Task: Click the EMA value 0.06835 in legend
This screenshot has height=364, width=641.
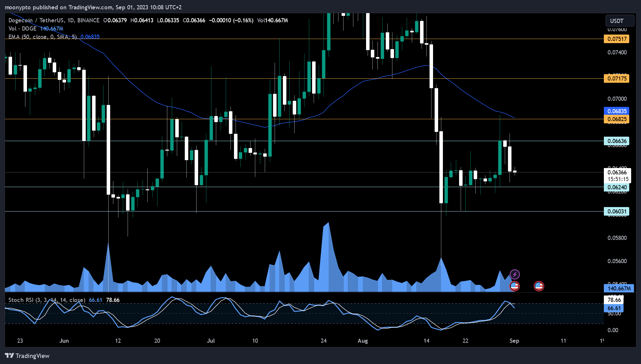Action: (x=90, y=37)
